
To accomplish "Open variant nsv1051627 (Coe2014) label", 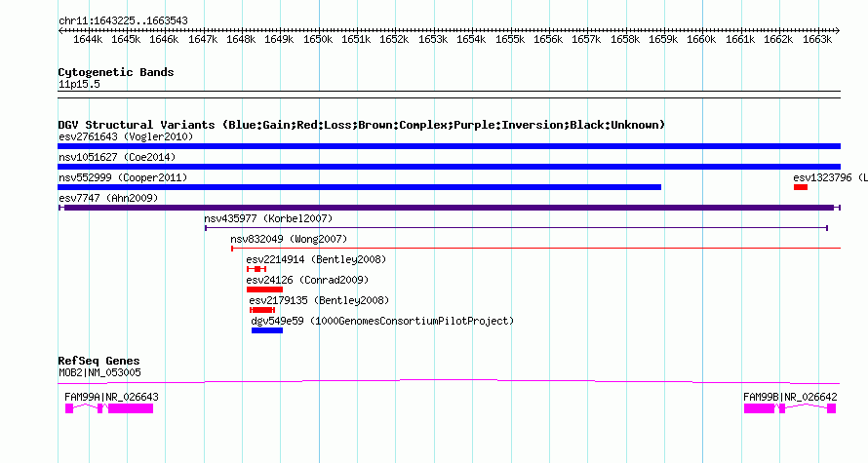I will pos(117,157).
